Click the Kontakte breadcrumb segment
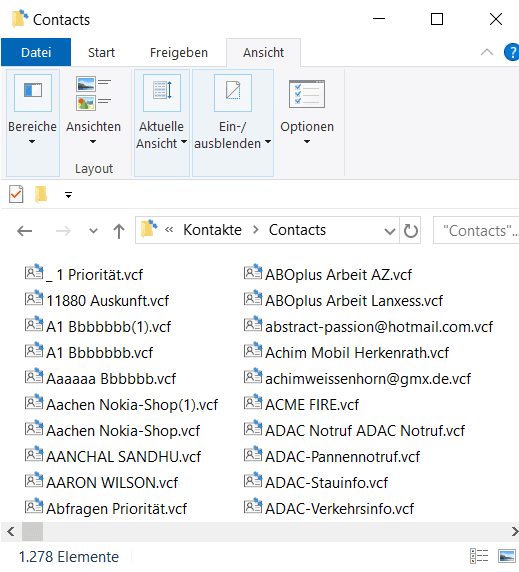This screenshot has height=572, width=519. [212, 230]
